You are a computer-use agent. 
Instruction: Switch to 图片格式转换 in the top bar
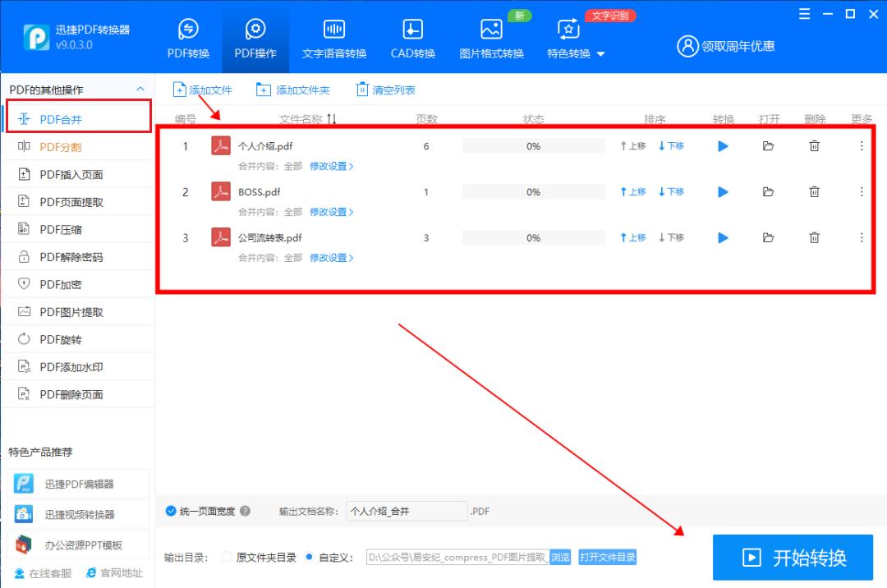point(490,37)
